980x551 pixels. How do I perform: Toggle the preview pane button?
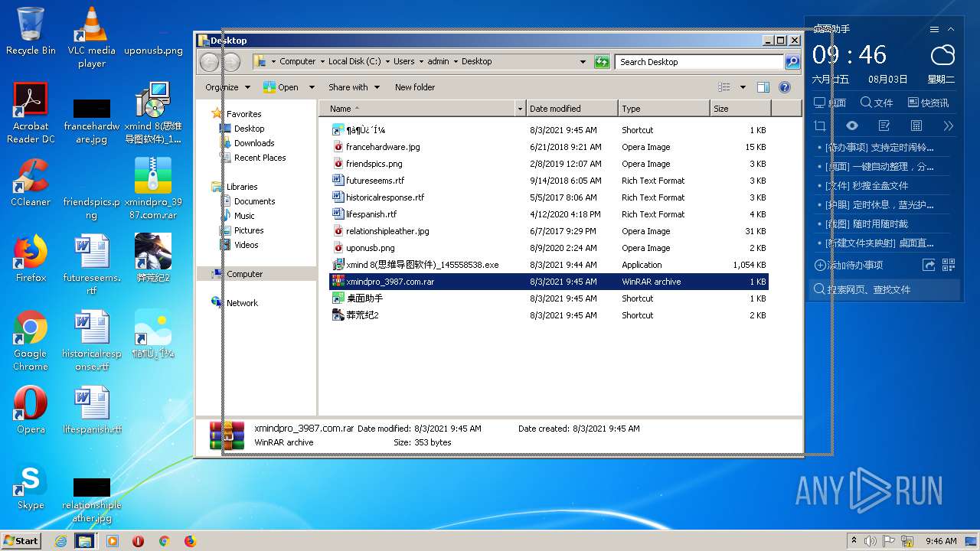point(763,87)
